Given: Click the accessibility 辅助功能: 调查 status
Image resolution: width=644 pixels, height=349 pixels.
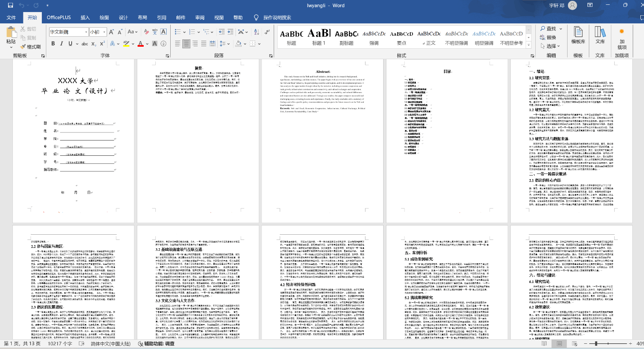Looking at the screenshot, I should pyautogui.click(x=157, y=344).
